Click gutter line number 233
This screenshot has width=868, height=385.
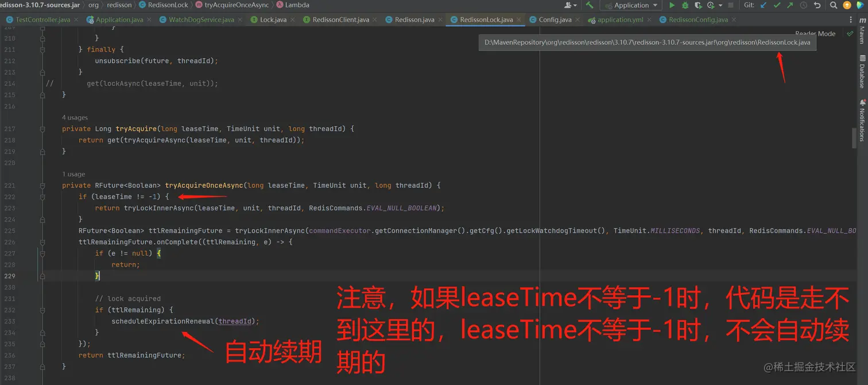click(x=9, y=321)
